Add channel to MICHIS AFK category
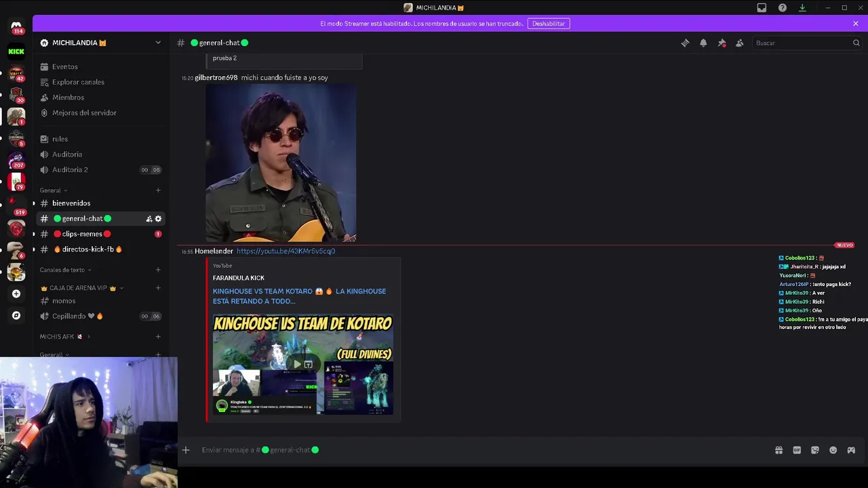 [158, 336]
